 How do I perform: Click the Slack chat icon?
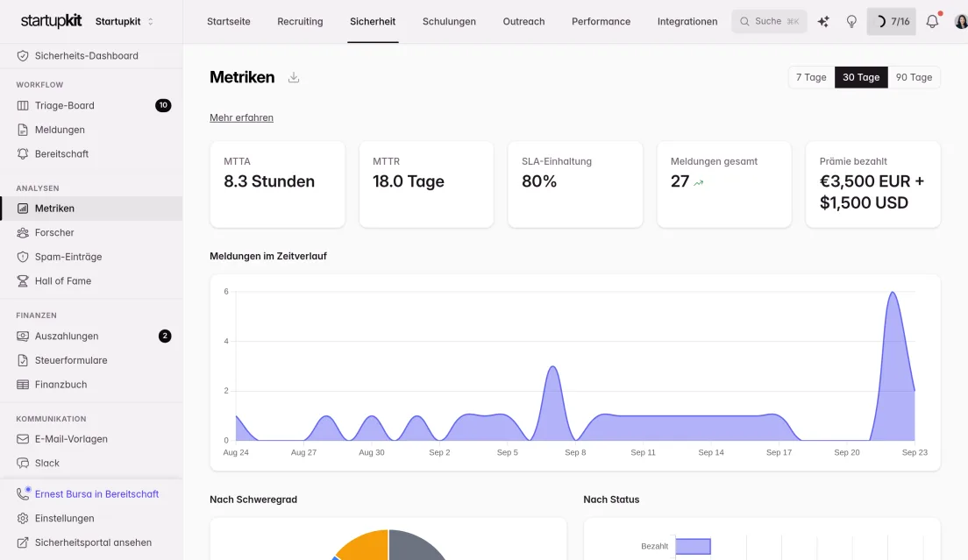tap(23, 464)
